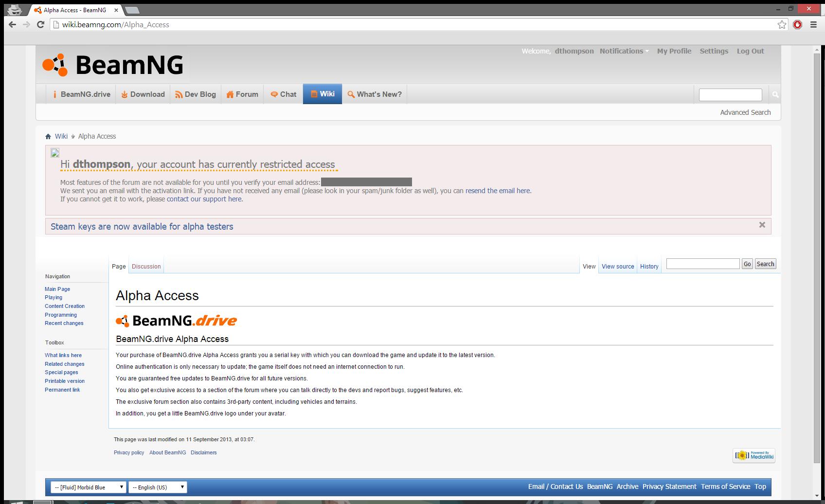Open the Download navigation item
825x504 pixels.
click(x=143, y=94)
